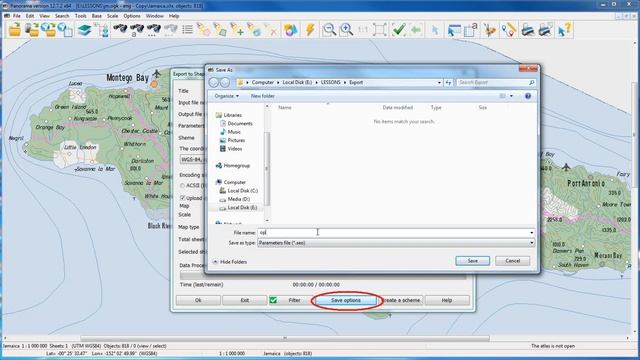Click the Create a scheme button
Screen dimensions: 640x360
click(401, 300)
